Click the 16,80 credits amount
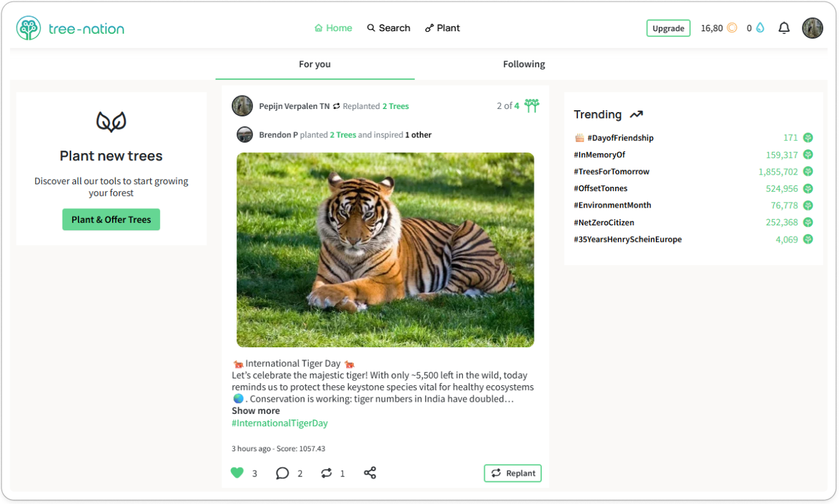This screenshot has height=504, width=839. click(x=712, y=28)
